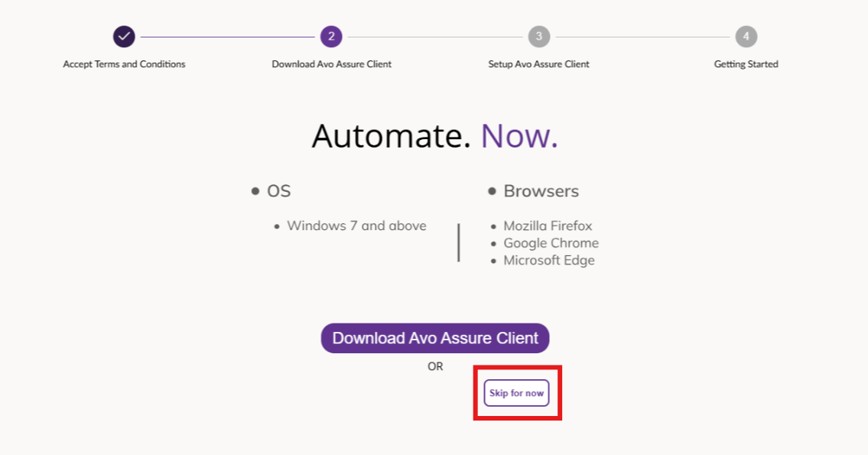Go to Setup Avo Assure Client step label
Screen dimensions: 868x455
[x=538, y=64]
